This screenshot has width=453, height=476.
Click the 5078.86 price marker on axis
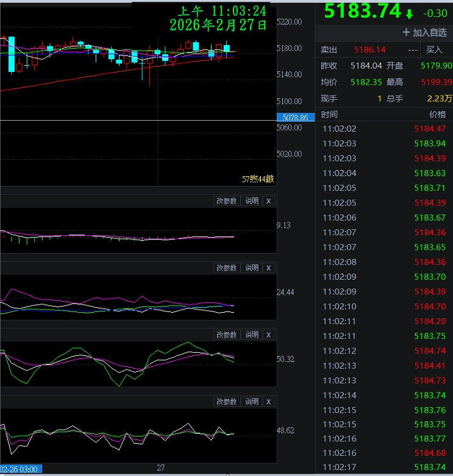(x=295, y=117)
